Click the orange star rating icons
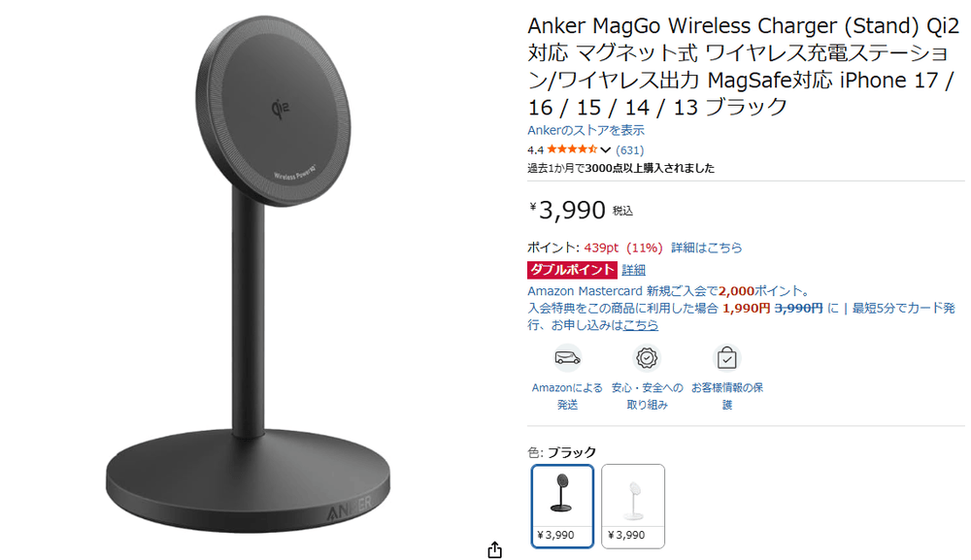This screenshot has width=971, height=560. point(572,149)
